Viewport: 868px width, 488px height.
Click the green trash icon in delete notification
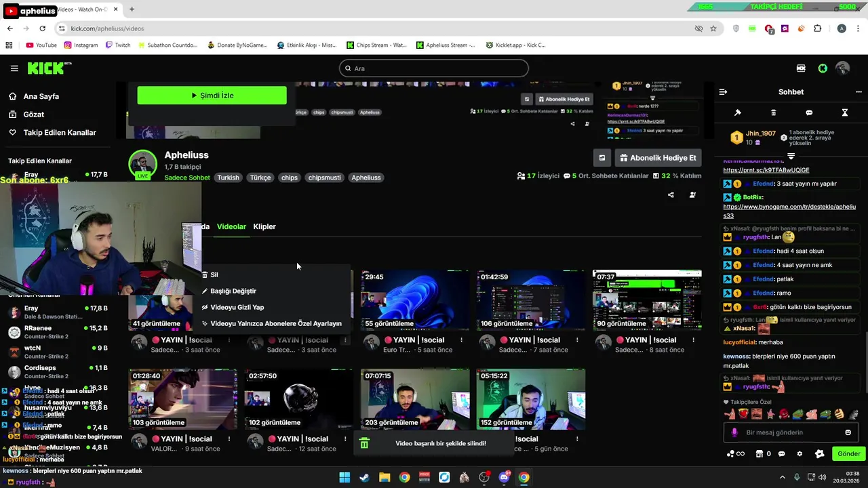(364, 443)
